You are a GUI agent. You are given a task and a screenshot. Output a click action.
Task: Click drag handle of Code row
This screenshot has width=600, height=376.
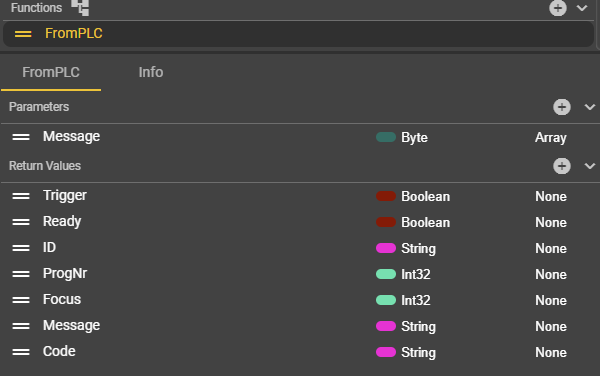tap(21, 352)
